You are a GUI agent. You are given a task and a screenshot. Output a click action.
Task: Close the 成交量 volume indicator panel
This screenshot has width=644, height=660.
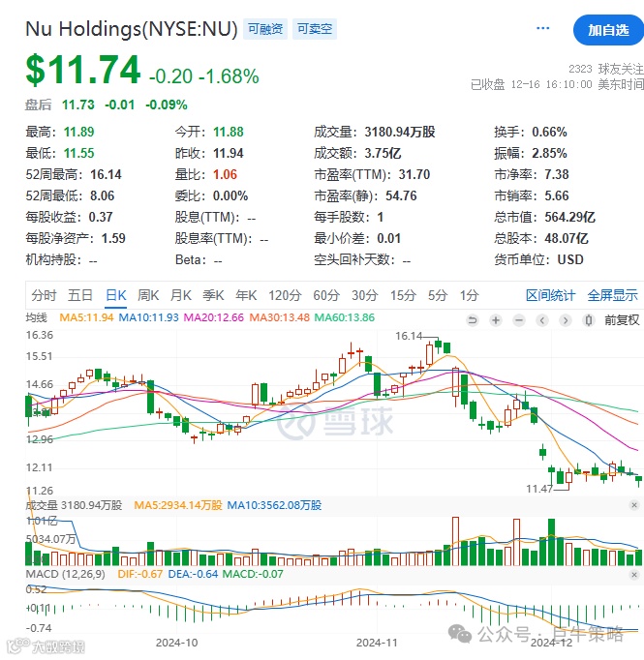click(x=634, y=505)
